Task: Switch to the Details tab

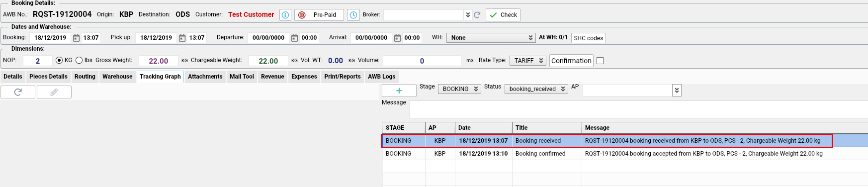Action: pyautogui.click(x=13, y=77)
